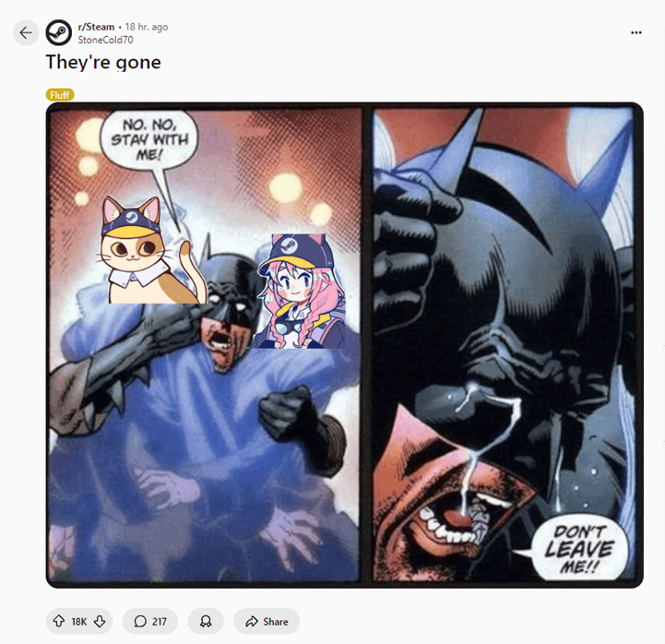Image resolution: width=665 pixels, height=644 pixels.
Task: Open the comments with 217 replies
Action: point(150,622)
